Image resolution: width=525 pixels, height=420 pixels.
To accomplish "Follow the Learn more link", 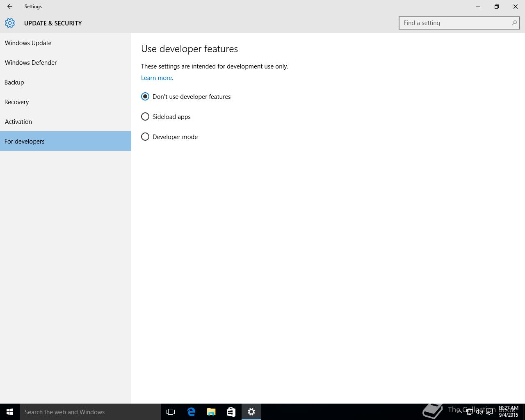I will (157, 78).
